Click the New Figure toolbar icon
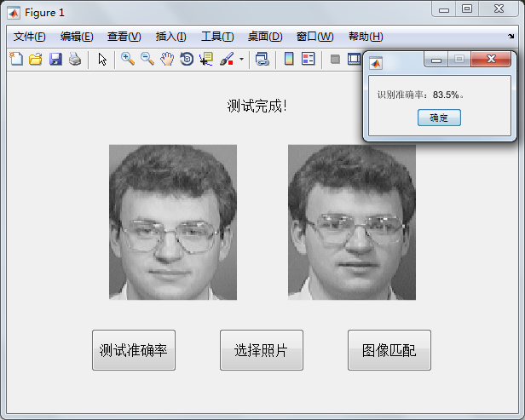The height and width of the screenshot is (420, 525). (16, 59)
